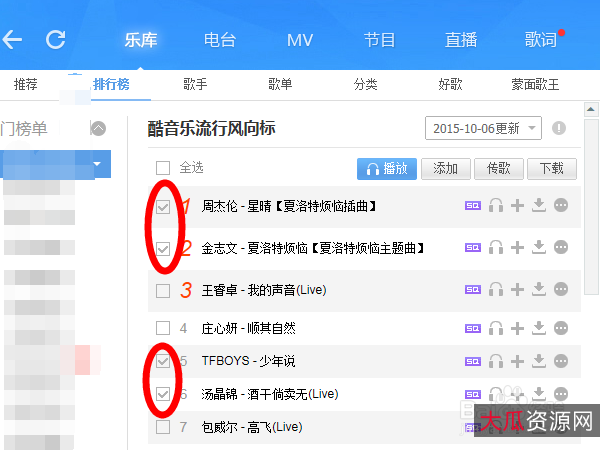The width and height of the screenshot is (600, 450).
Task: Open more options for 王睿卓 - 我的声音(Live)
Action: tap(561, 289)
